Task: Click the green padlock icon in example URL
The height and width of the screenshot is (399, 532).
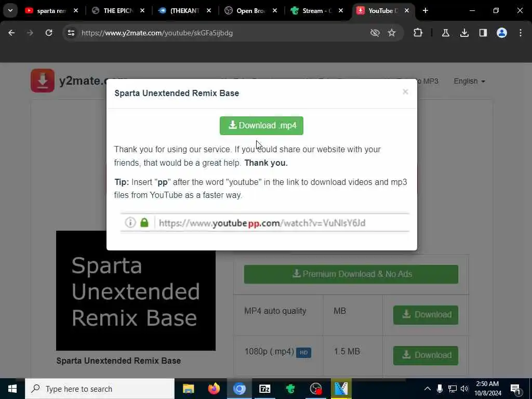Action: (144, 222)
